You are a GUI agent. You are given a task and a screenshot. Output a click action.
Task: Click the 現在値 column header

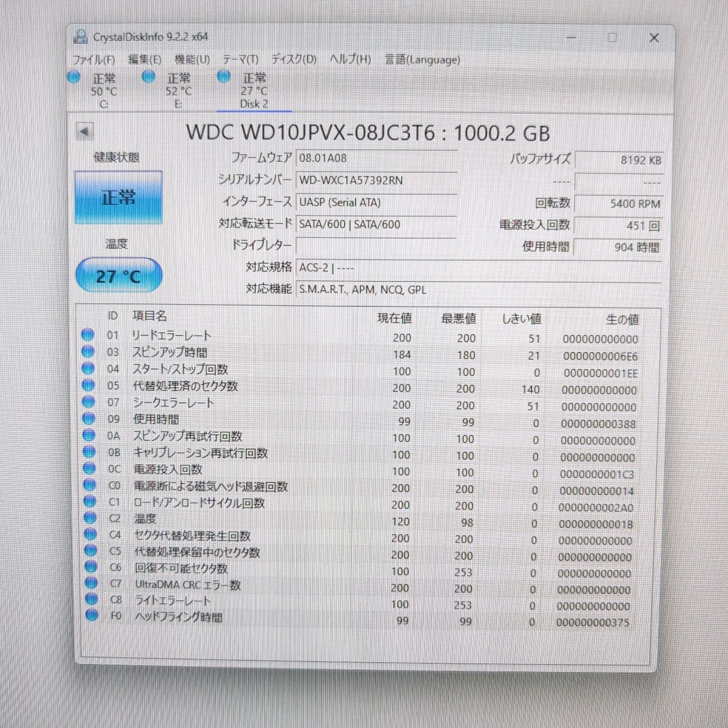[x=394, y=318]
